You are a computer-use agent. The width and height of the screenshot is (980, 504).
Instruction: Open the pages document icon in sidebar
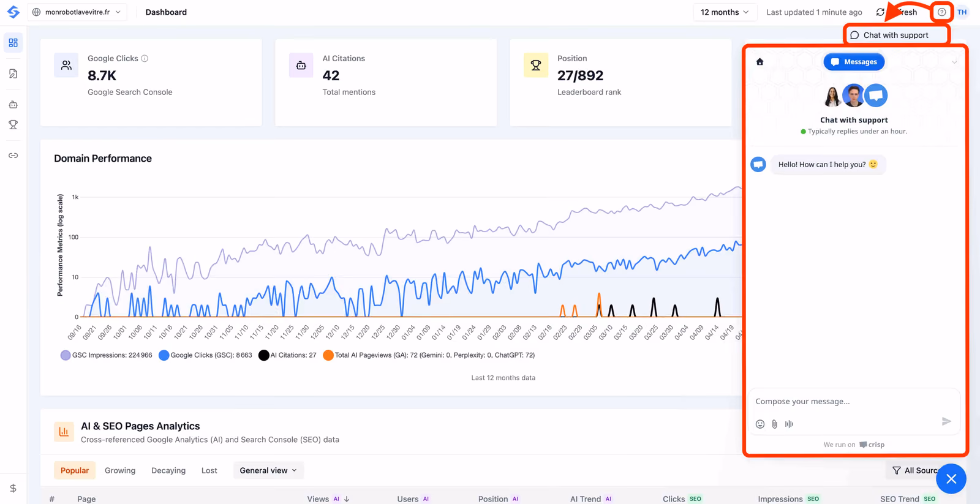click(x=13, y=73)
